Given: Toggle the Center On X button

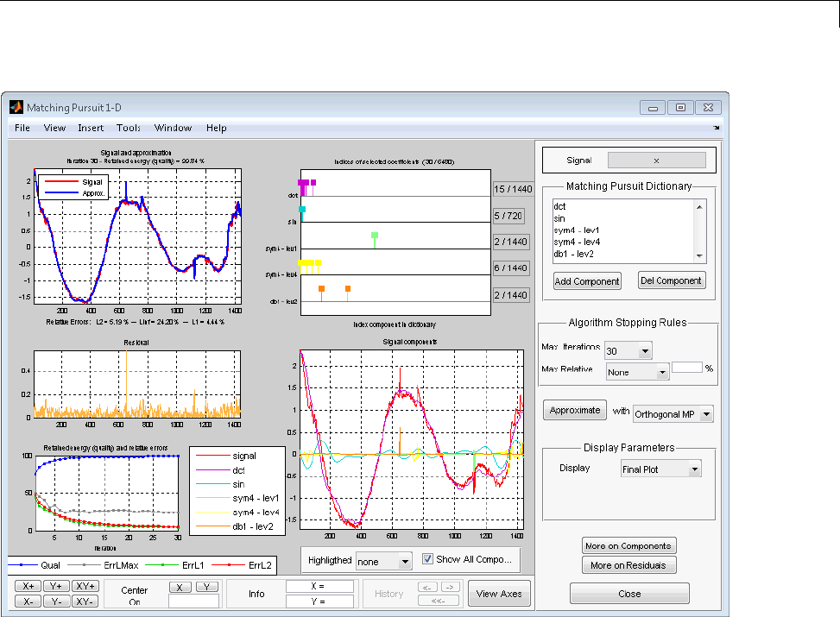Looking at the screenshot, I should 180,587.
